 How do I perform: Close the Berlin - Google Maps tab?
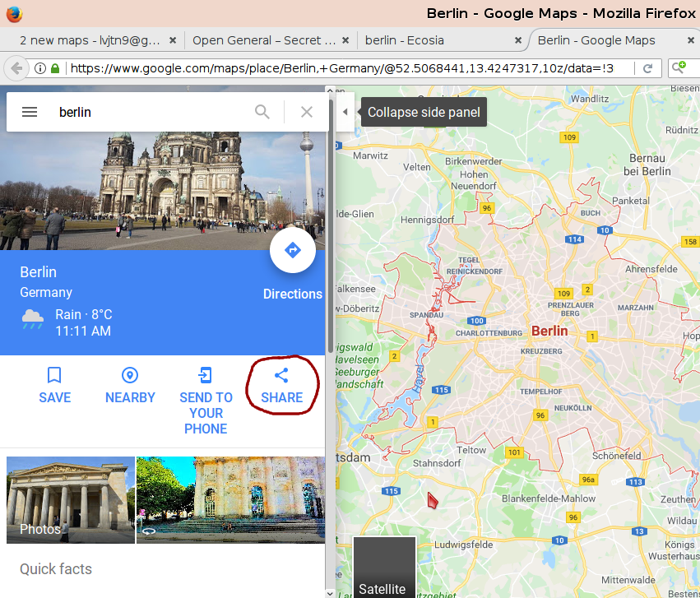(691, 40)
